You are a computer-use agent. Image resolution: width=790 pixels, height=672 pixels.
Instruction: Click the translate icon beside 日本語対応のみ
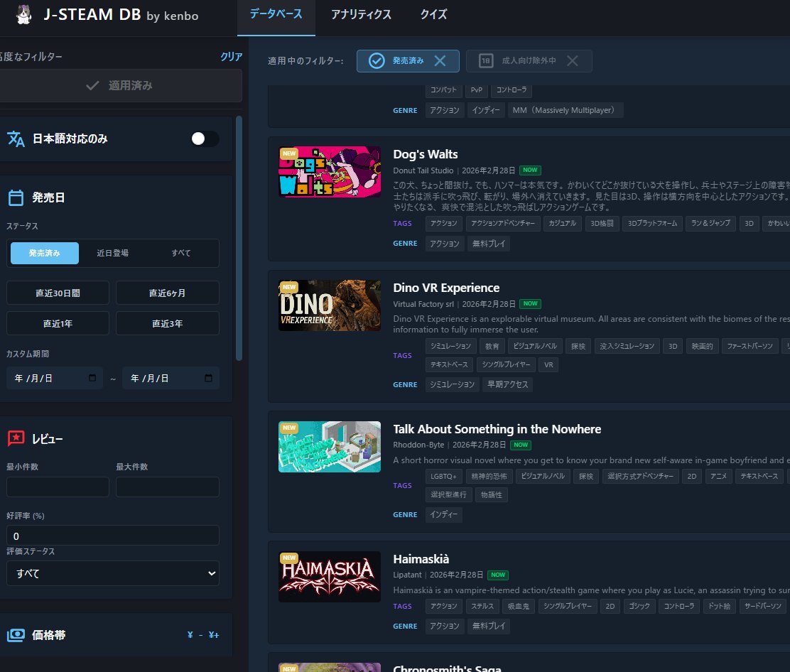click(x=16, y=139)
